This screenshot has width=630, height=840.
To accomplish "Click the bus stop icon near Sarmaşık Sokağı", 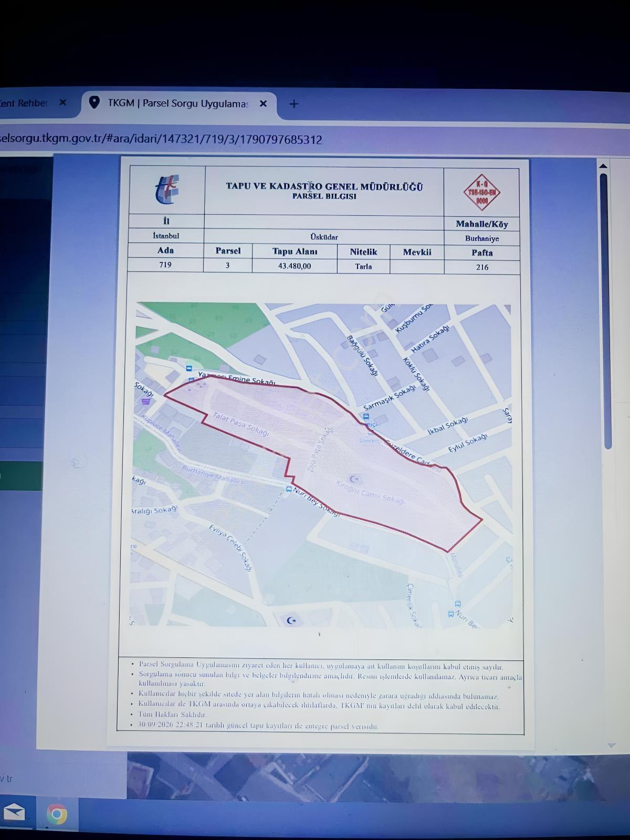I will click(x=365, y=416).
